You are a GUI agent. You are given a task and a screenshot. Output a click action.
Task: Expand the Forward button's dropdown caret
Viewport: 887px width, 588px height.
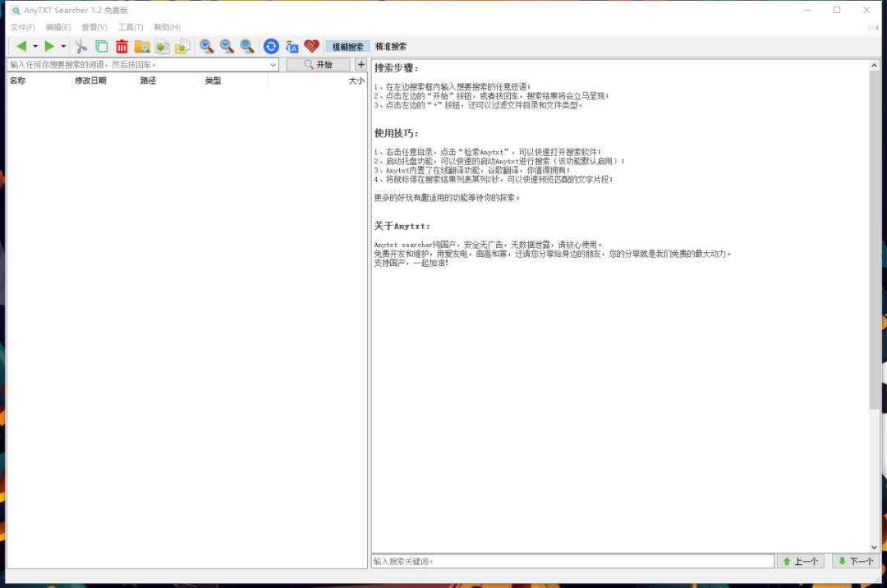(x=62, y=46)
